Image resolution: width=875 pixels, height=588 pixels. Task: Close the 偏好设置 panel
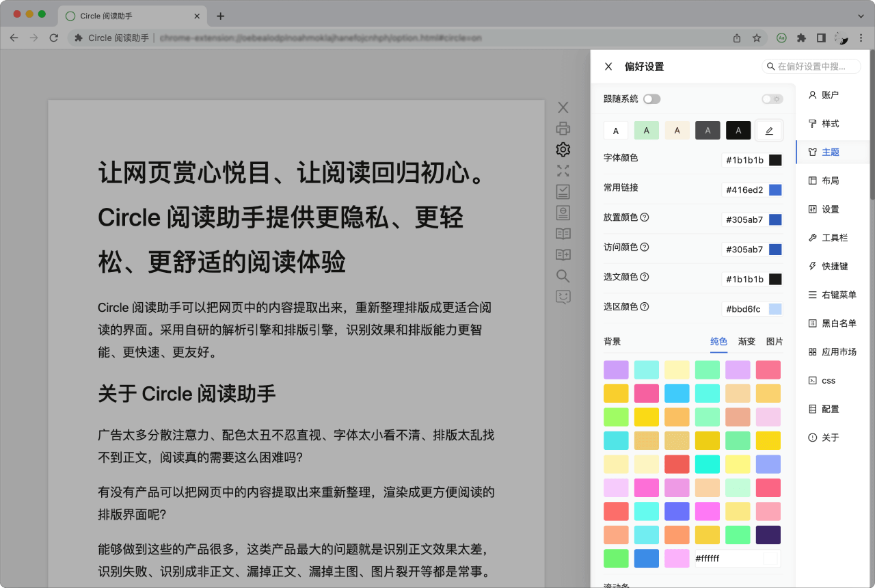point(608,66)
